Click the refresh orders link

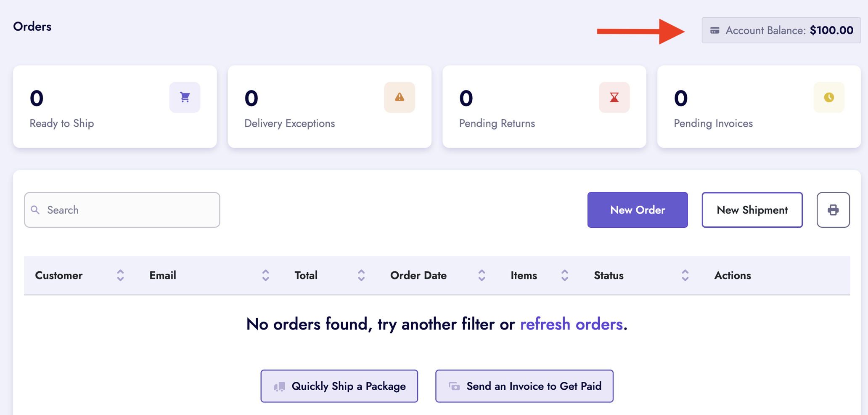(x=571, y=324)
